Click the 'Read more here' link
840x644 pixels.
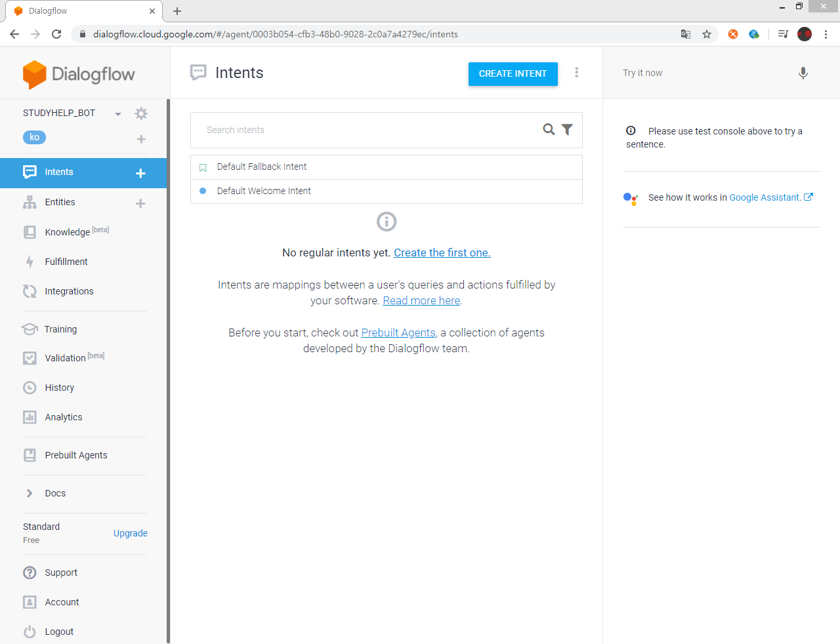421,300
